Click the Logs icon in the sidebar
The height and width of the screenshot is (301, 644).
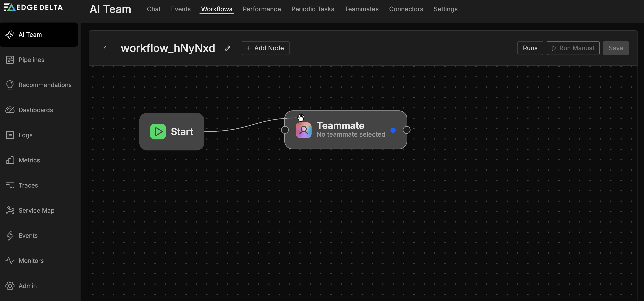coord(10,135)
